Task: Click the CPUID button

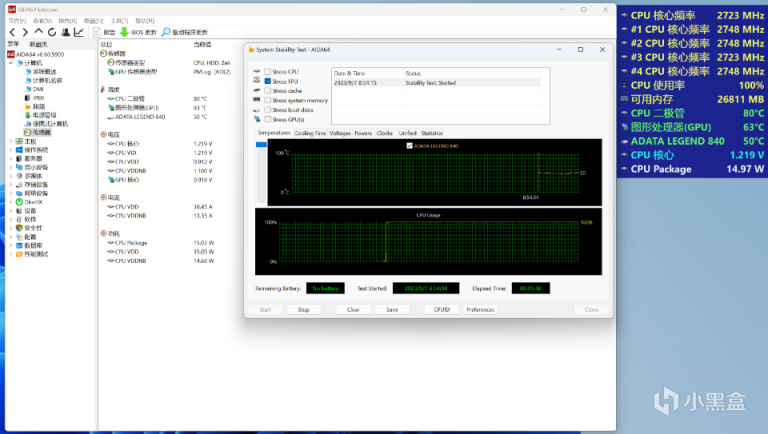Action: (442, 310)
